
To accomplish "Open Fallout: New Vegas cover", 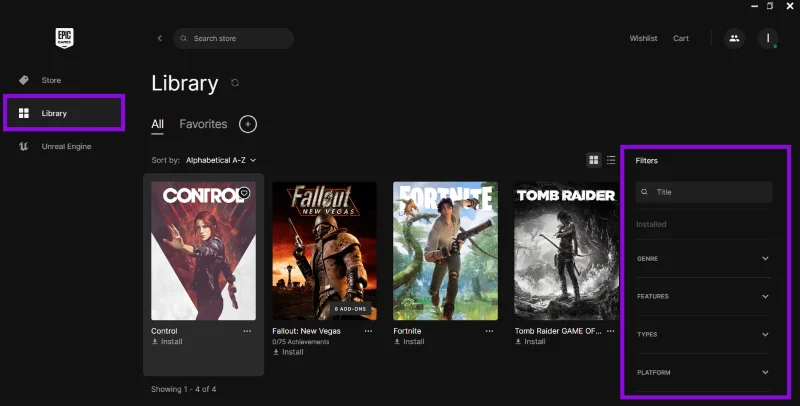I will click(324, 251).
